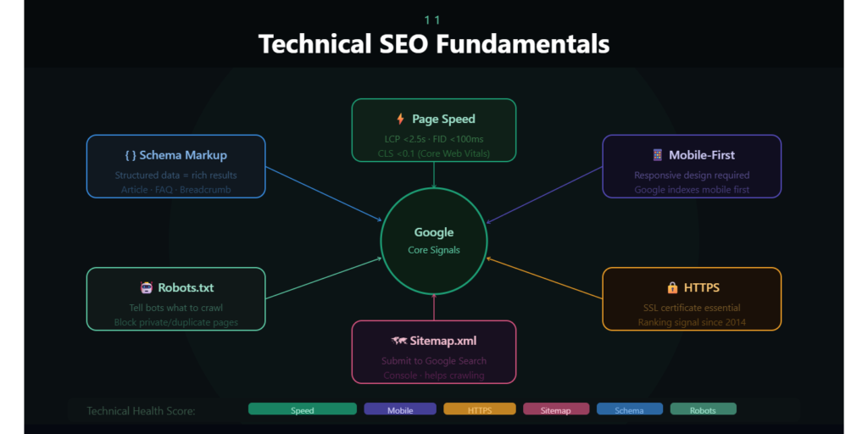
Task: Click the robot icon beside Robots.txt
Action: [x=146, y=288]
